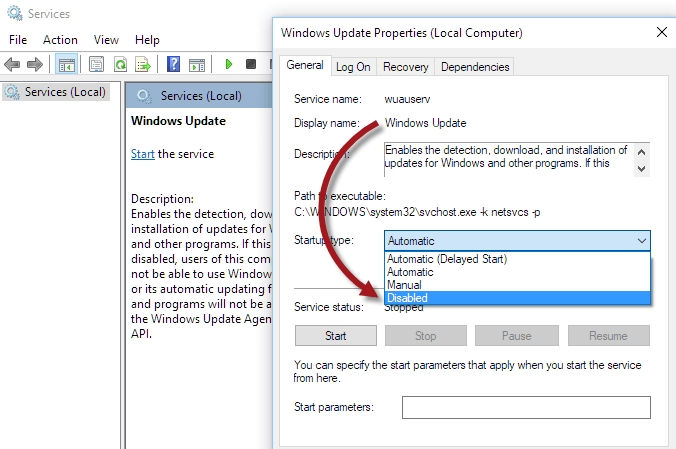
Task: Click the greyed Pause button
Action: click(x=516, y=336)
